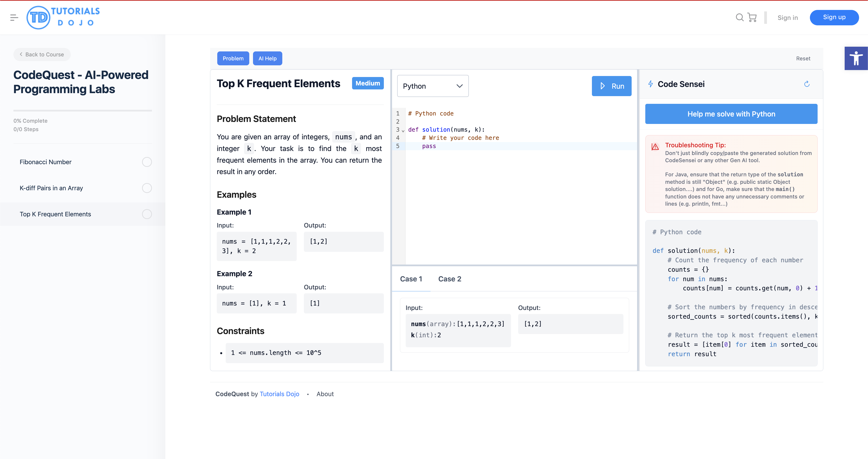Open the accessibility widget icon

tap(856, 58)
